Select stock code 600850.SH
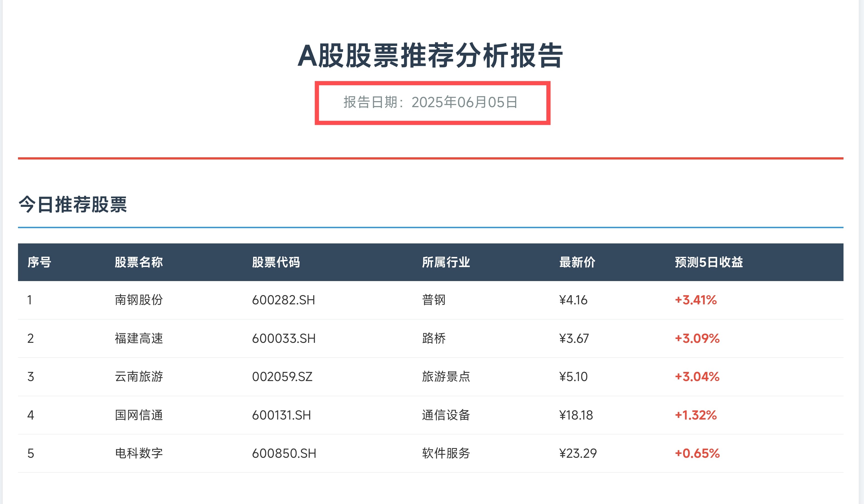 coord(284,453)
